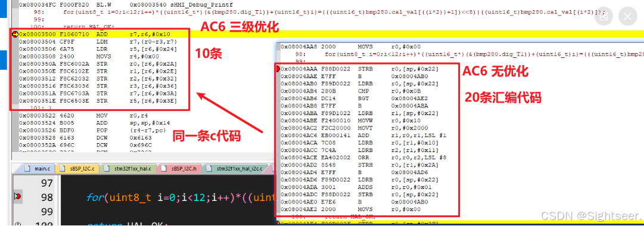The width and height of the screenshot is (644, 226).
Task: Select the stm32f1xx_hal.c tab
Action: click(128, 169)
